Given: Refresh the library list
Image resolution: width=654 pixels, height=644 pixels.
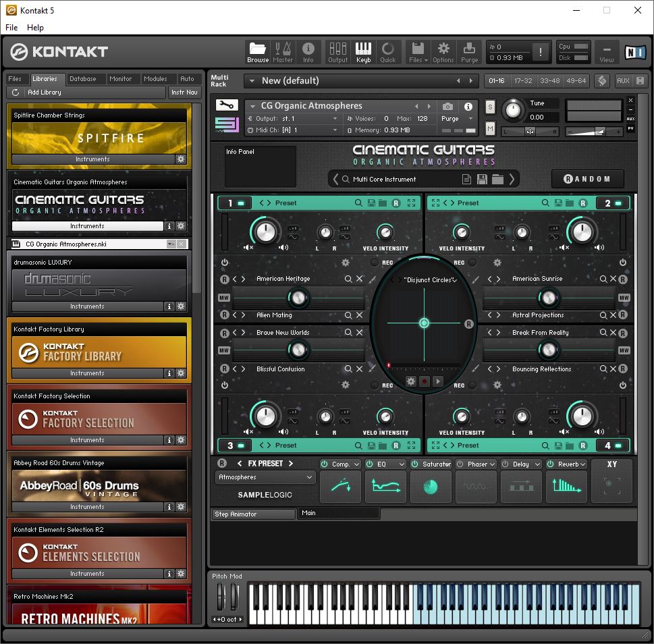Looking at the screenshot, I should (16, 92).
